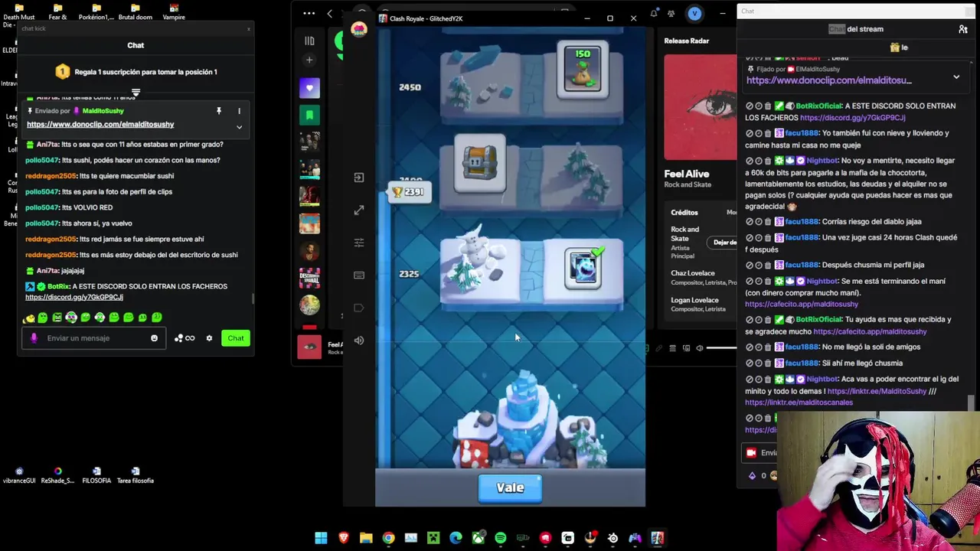Image resolution: width=980 pixels, height=551 pixels.
Task: Open stream chat community users icon
Action: pyautogui.click(x=963, y=29)
